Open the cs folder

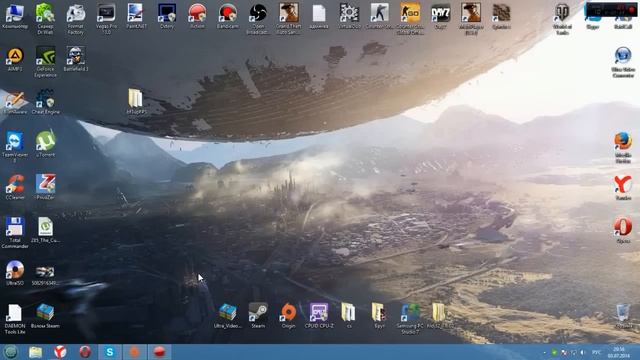click(349, 316)
